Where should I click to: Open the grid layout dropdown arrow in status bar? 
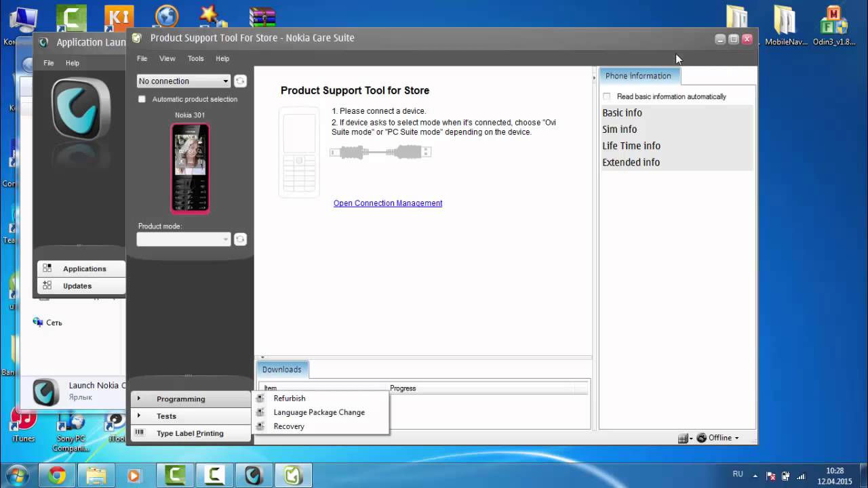coord(691,439)
